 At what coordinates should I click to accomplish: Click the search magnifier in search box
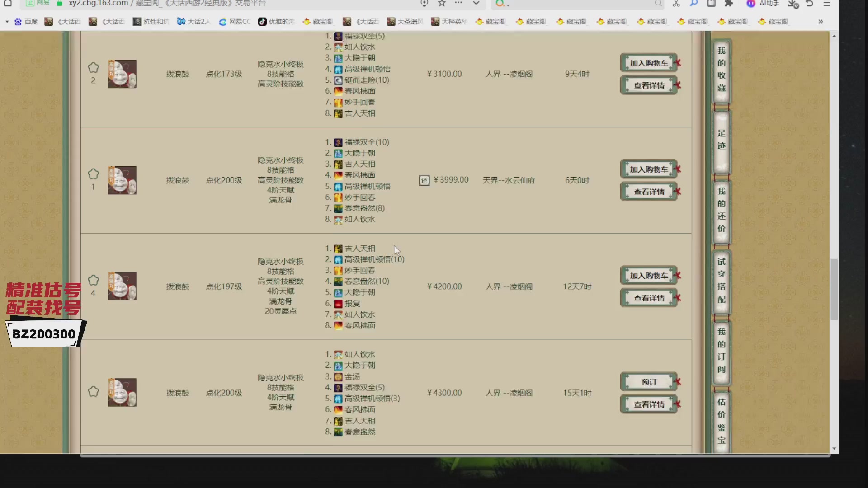coord(658,4)
